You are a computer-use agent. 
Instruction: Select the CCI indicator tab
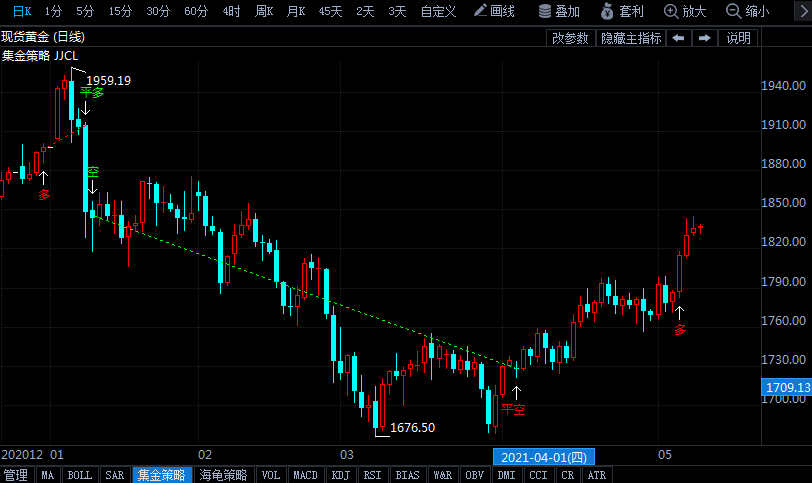(x=539, y=475)
